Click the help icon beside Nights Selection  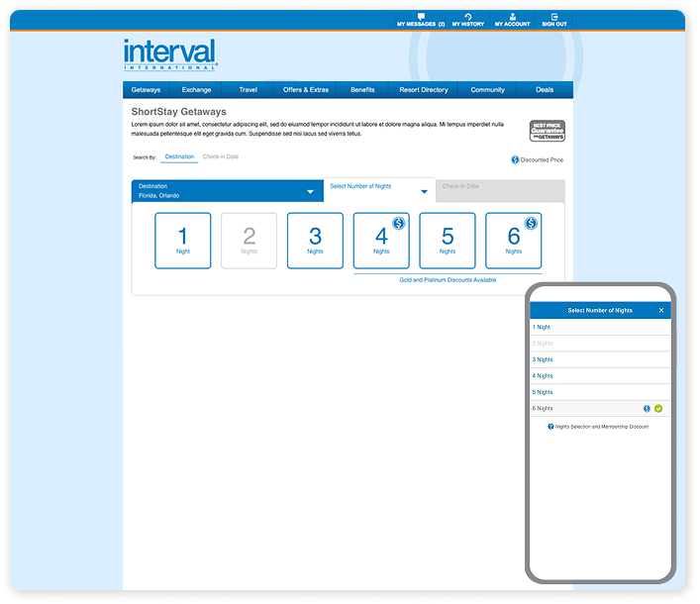(x=550, y=426)
